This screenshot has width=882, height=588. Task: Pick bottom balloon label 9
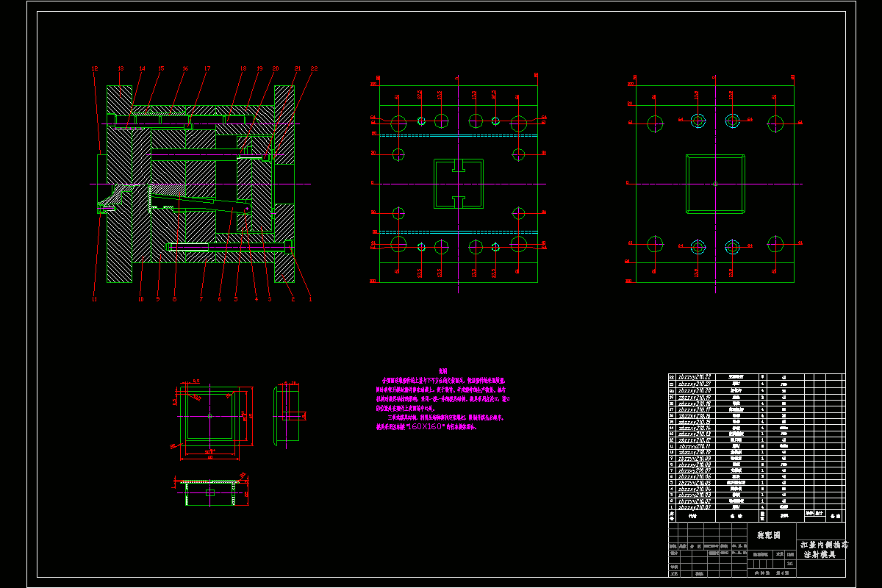[157, 299]
